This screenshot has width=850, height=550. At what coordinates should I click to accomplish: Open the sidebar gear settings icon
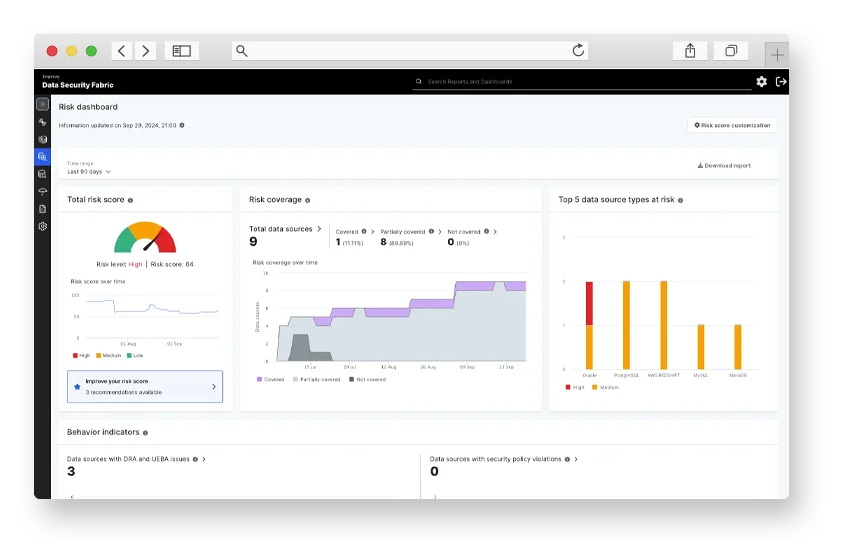[x=42, y=227]
